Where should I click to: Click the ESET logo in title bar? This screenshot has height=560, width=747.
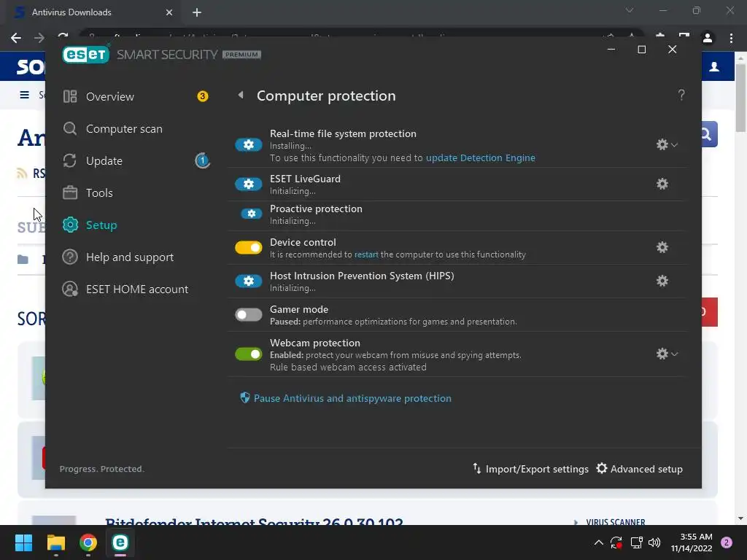click(86, 54)
